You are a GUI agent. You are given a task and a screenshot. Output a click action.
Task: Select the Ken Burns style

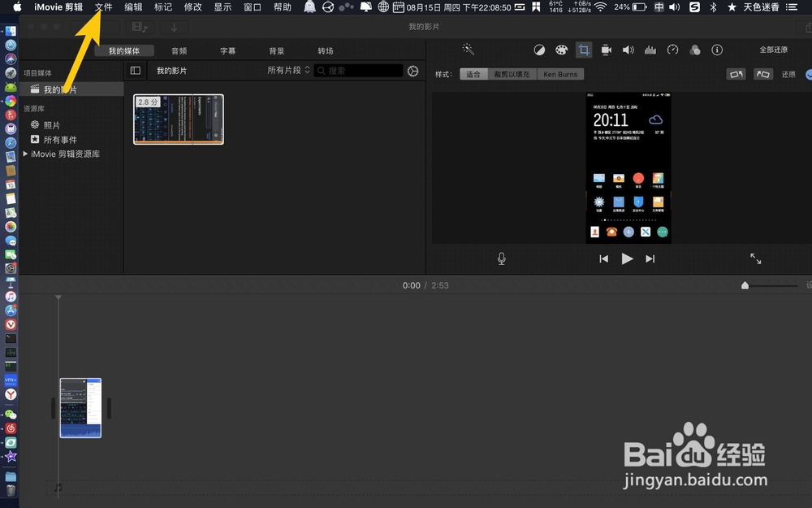point(560,74)
